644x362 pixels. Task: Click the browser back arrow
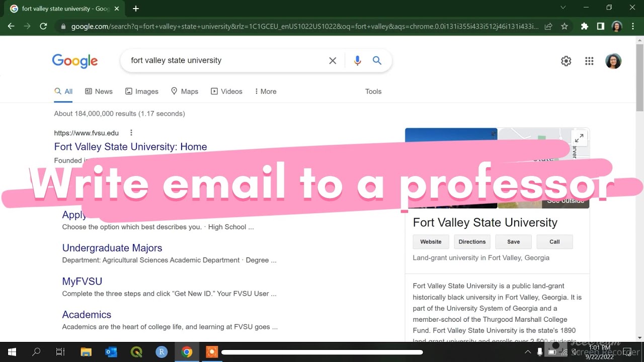(11, 26)
